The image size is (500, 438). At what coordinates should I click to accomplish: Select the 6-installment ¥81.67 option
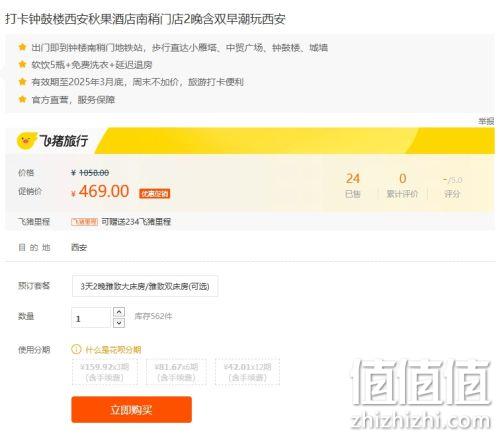click(176, 372)
